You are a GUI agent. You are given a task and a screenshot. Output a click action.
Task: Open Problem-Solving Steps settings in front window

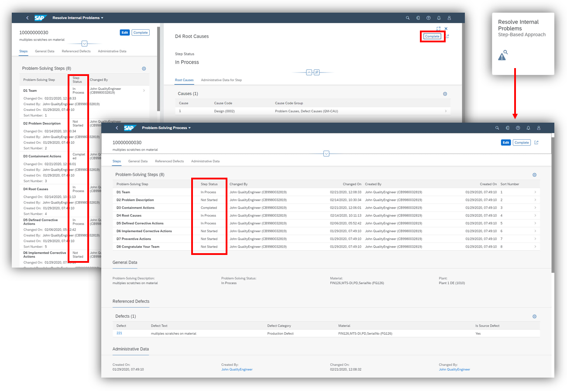[x=534, y=175]
